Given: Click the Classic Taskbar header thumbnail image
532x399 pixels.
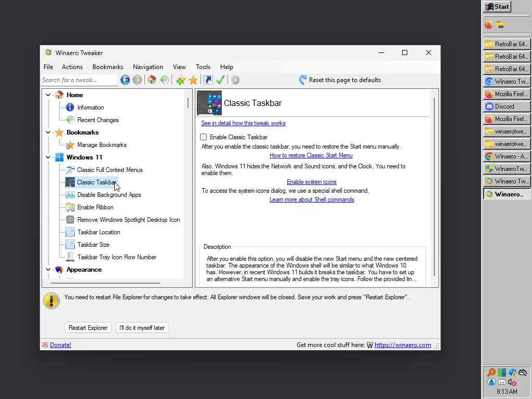Looking at the screenshot, I should pos(209,103).
